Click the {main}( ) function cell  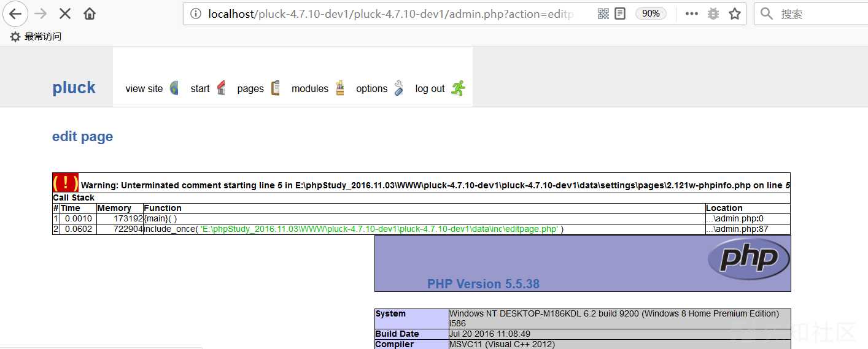point(424,218)
